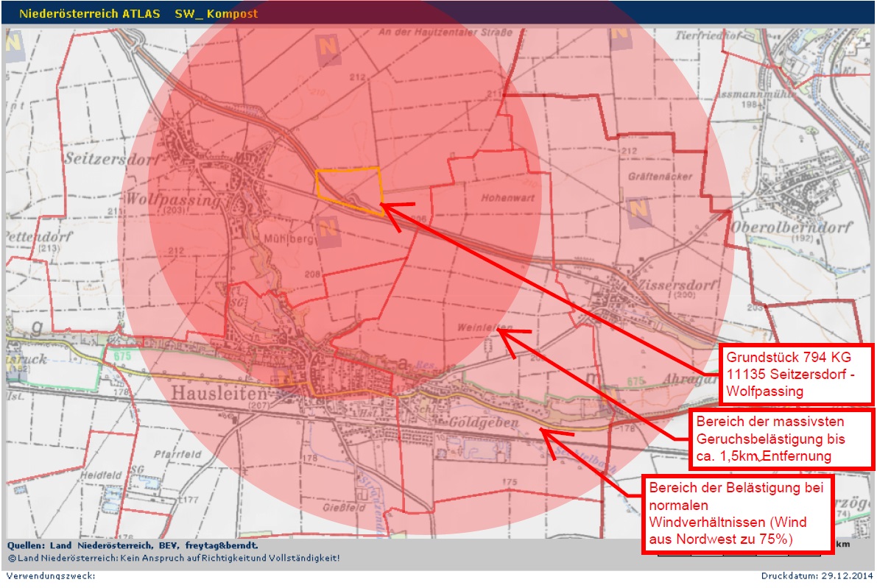
Task: Click the 198 elevation mark near Tierfriedhof
Action: point(750,105)
